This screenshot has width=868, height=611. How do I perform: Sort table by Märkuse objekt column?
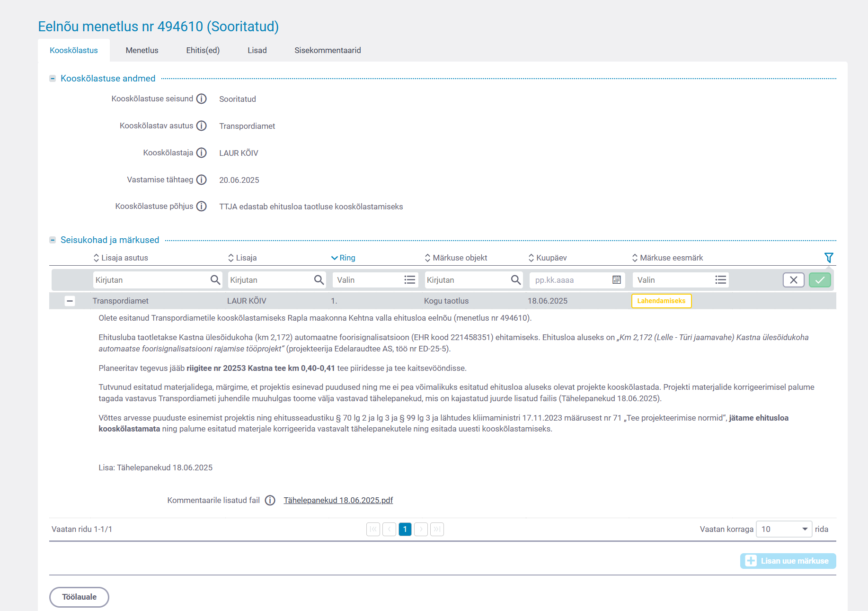click(x=456, y=258)
